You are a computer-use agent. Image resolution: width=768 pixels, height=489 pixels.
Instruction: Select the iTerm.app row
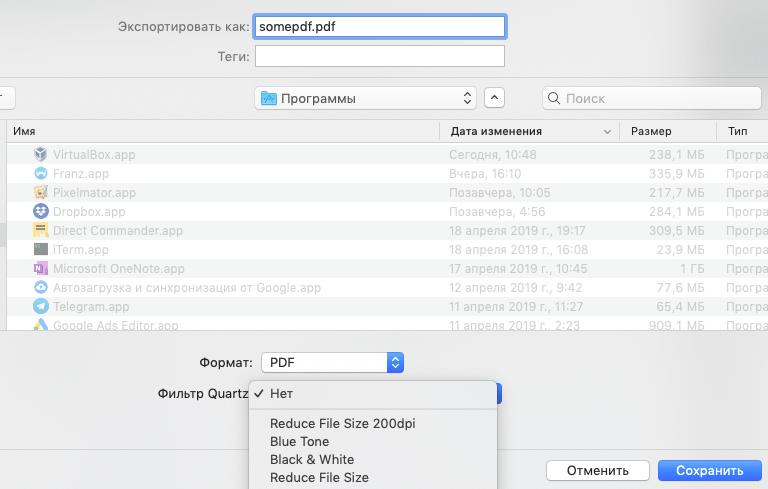click(x=387, y=249)
